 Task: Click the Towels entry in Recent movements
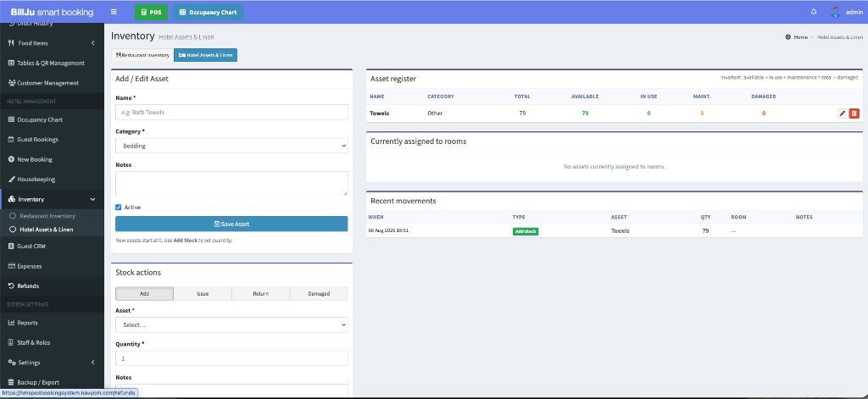(x=620, y=230)
